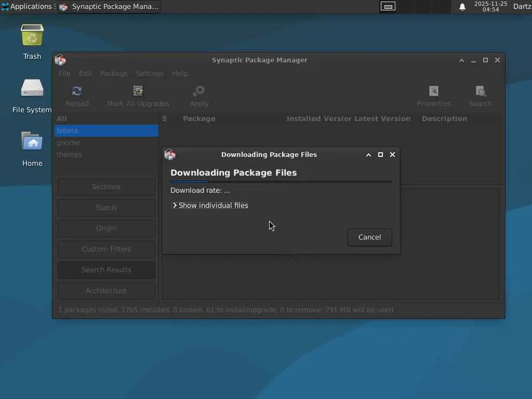
Task: Open the File menu
Action: [64, 73]
